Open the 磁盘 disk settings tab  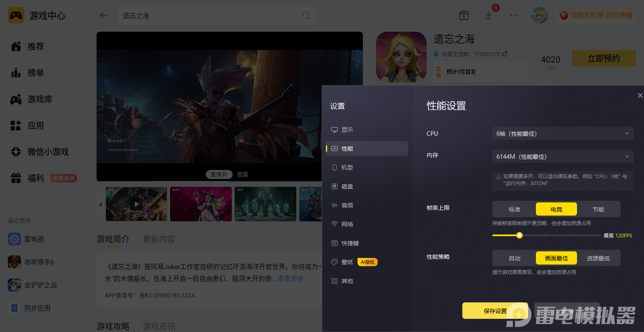tap(367, 186)
